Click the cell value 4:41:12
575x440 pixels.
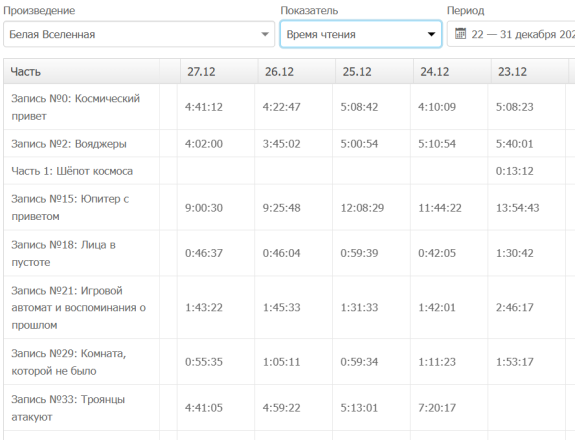[204, 107]
